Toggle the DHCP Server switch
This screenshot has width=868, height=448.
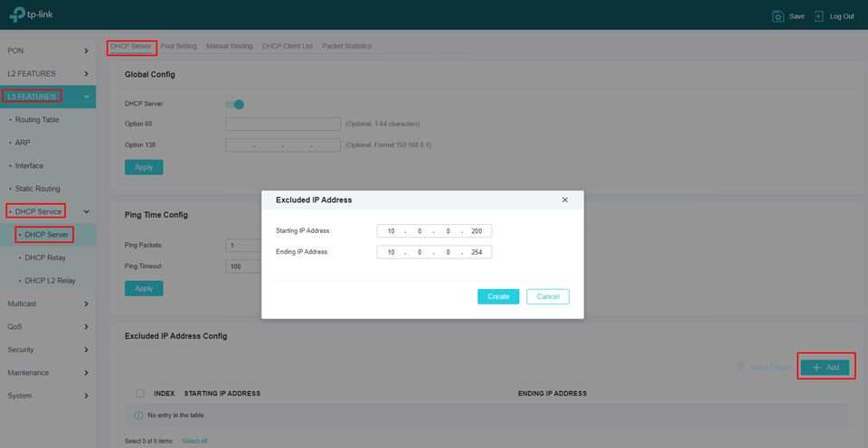pos(234,104)
